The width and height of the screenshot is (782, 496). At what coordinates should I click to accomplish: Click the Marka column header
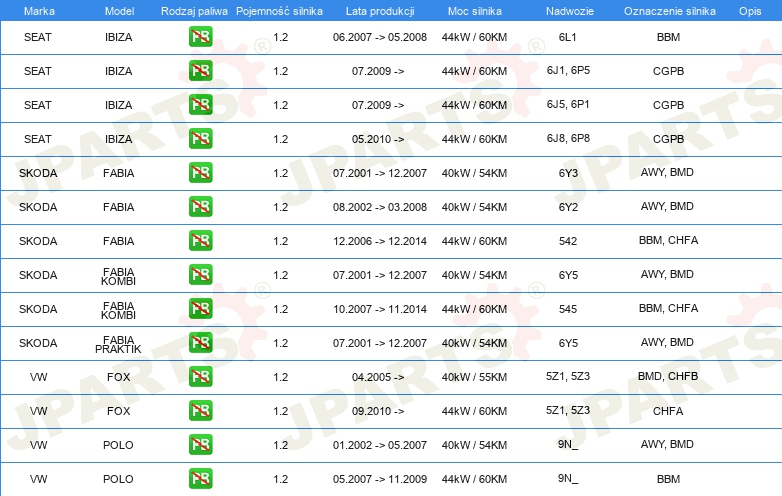(x=38, y=9)
